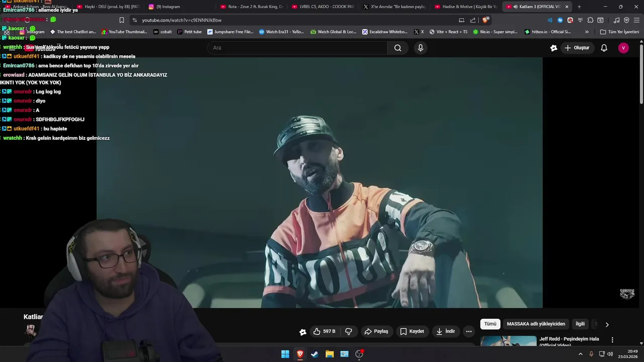Viewport: 644px width, 362px height.
Task: Open Brave Shields lion icon
Action: pyautogui.click(x=485, y=20)
